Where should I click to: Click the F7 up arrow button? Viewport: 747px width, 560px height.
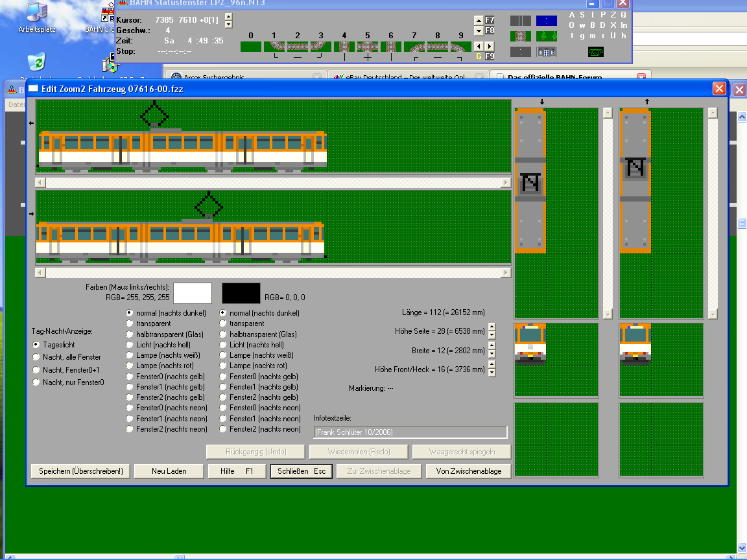(479, 20)
